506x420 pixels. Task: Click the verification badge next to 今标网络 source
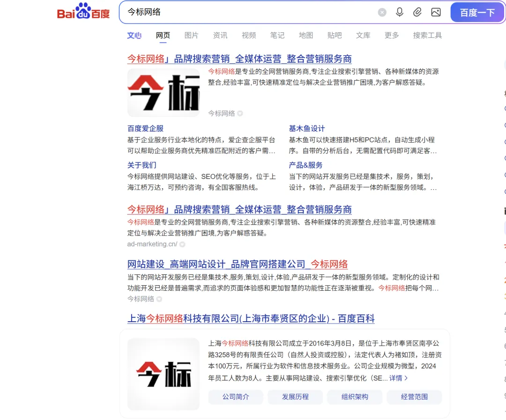[x=240, y=113]
